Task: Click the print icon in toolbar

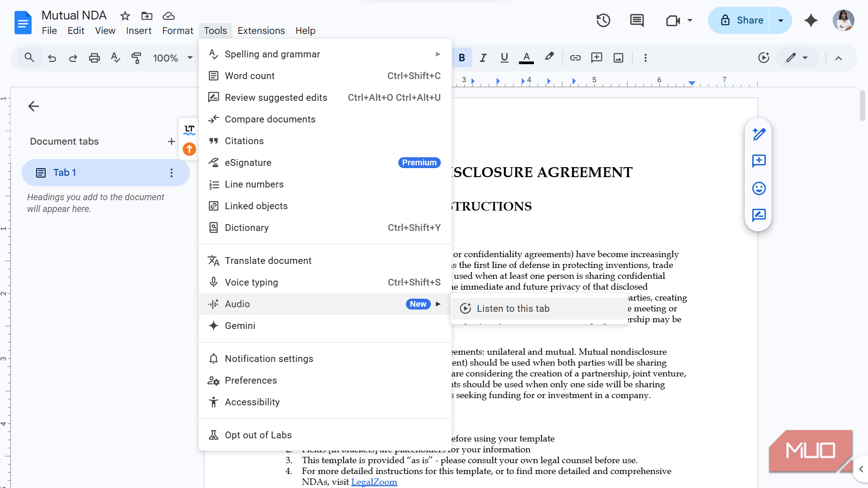Action: (x=94, y=58)
